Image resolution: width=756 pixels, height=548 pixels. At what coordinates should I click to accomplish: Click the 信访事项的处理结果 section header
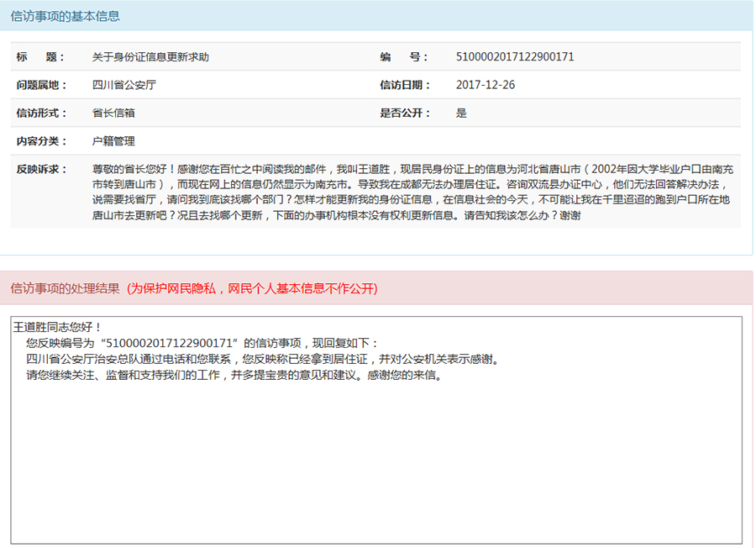pyautogui.click(x=65, y=288)
